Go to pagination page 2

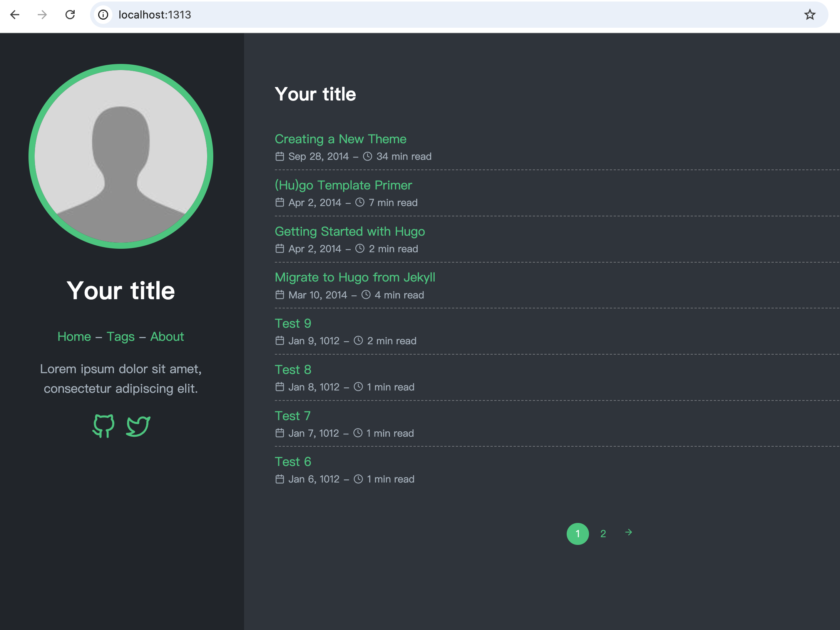click(603, 534)
